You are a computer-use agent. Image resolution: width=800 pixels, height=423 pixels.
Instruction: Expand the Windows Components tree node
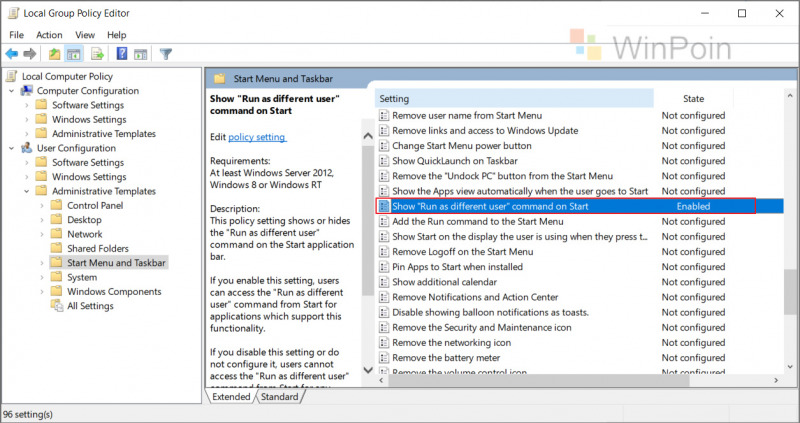[42, 291]
